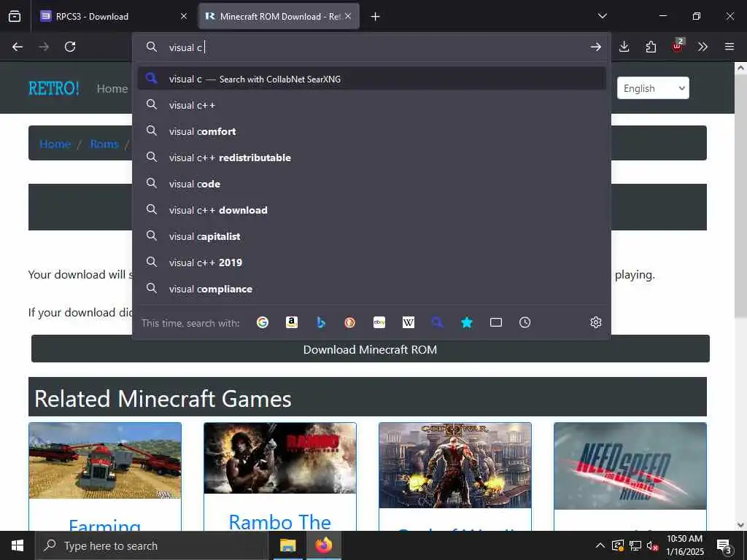
Task: Search with Amazon engine icon
Action: coord(292,322)
